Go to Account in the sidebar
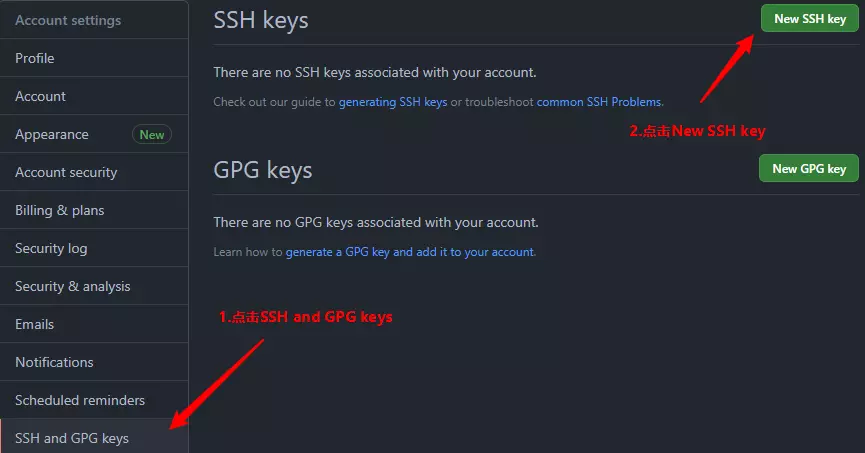The image size is (865, 453). tap(40, 96)
